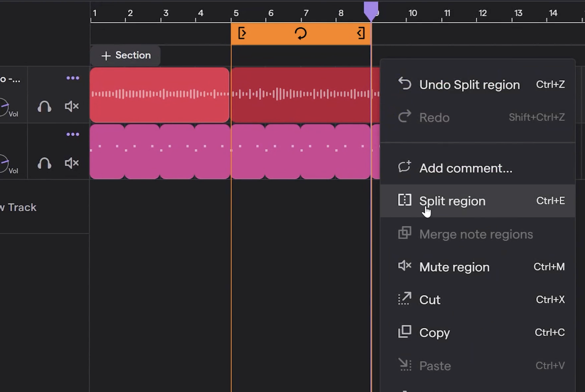Viewport: 585px width, 392px height.
Task: Choose Undo Split region from context menu
Action: click(478, 84)
